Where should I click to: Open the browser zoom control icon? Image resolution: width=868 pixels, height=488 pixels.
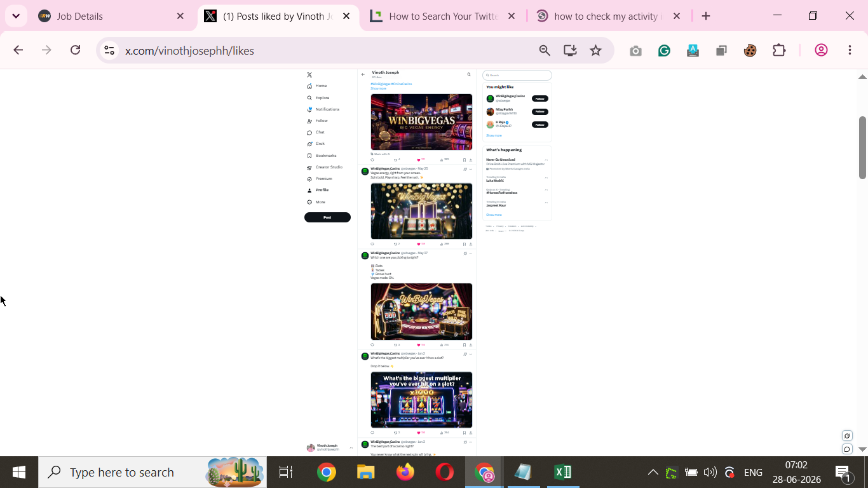point(545,50)
